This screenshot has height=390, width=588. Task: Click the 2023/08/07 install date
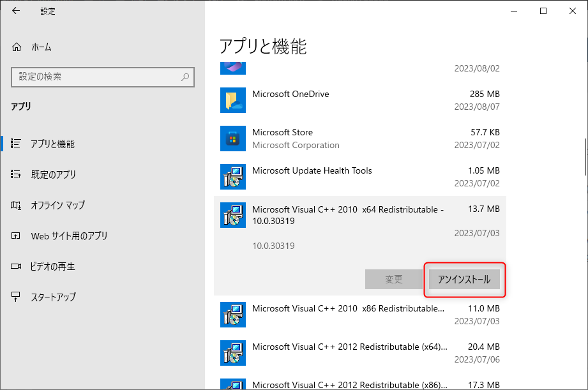tap(477, 107)
